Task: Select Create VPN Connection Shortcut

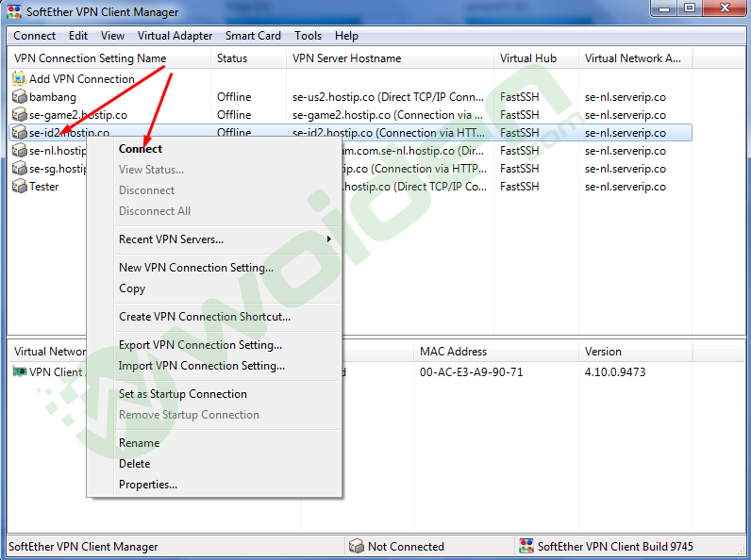Action: (205, 317)
